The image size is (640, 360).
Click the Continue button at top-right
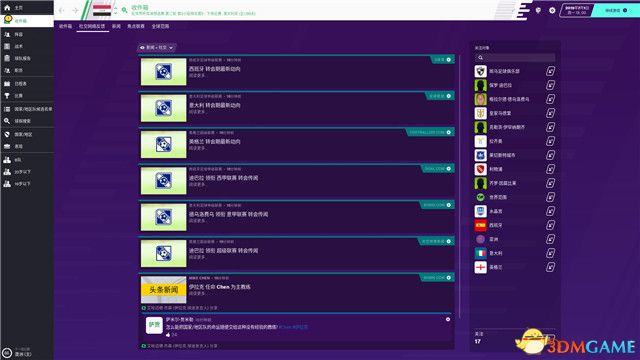coord(616,10)
